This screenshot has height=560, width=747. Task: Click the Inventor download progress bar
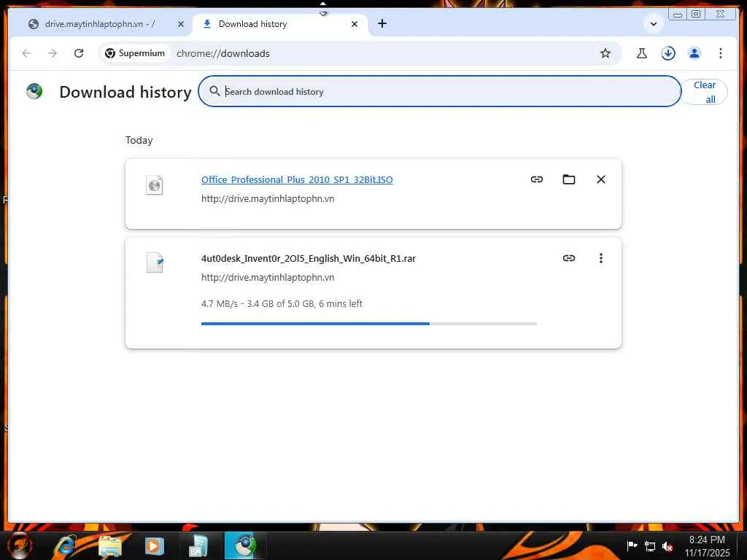point(368,324)
